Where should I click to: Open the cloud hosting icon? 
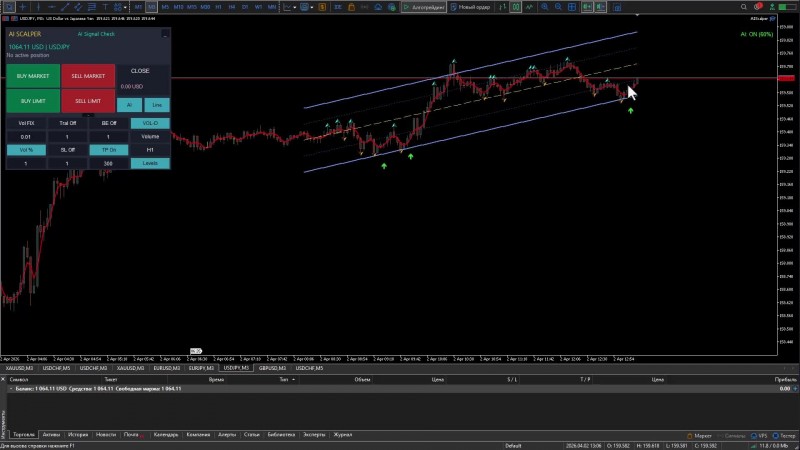[x=378, y=7]
